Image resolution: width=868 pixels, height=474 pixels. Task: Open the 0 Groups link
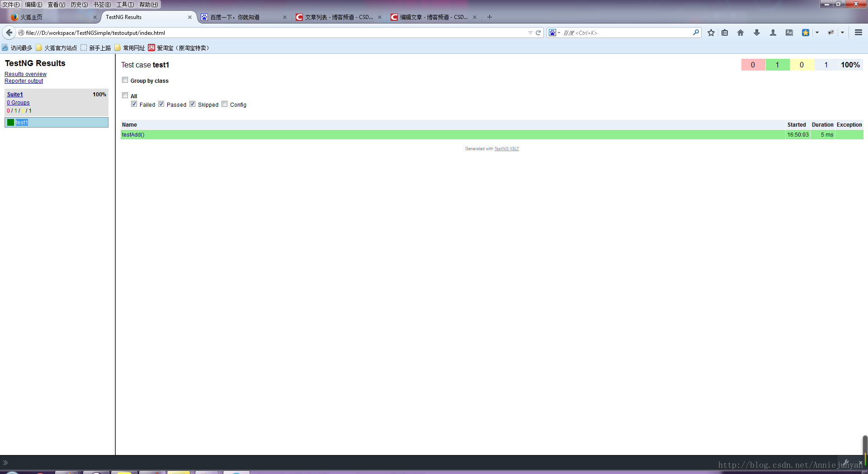coord(18,103)
